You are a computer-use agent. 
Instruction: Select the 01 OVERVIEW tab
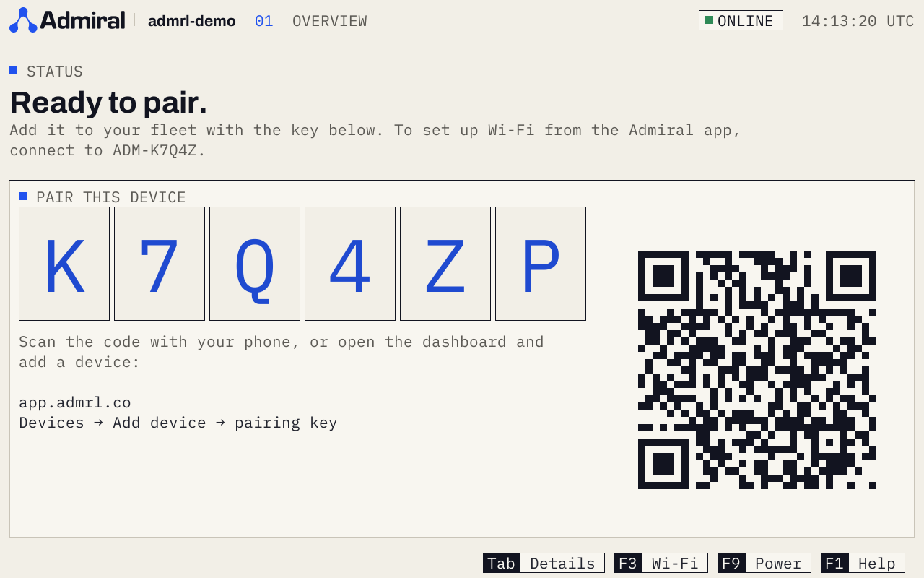(311, 21)
